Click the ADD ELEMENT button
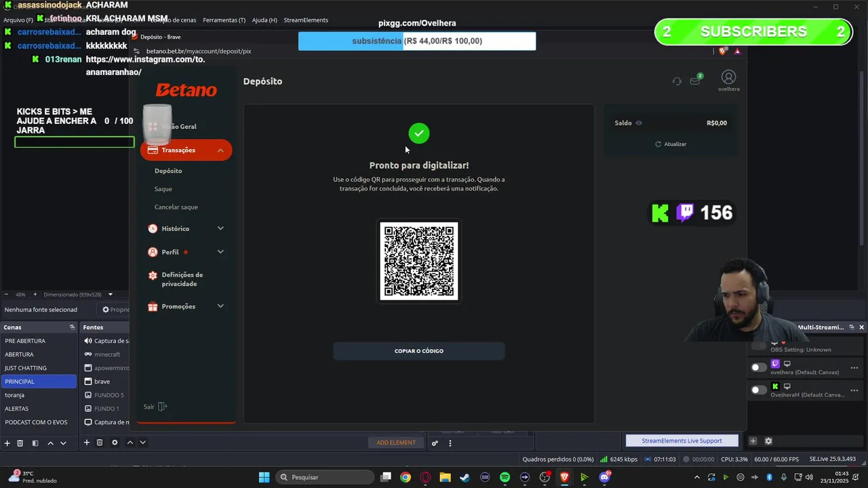Image resolution: width=868 pixels, height=488 pixels. (x=396, y=443)
